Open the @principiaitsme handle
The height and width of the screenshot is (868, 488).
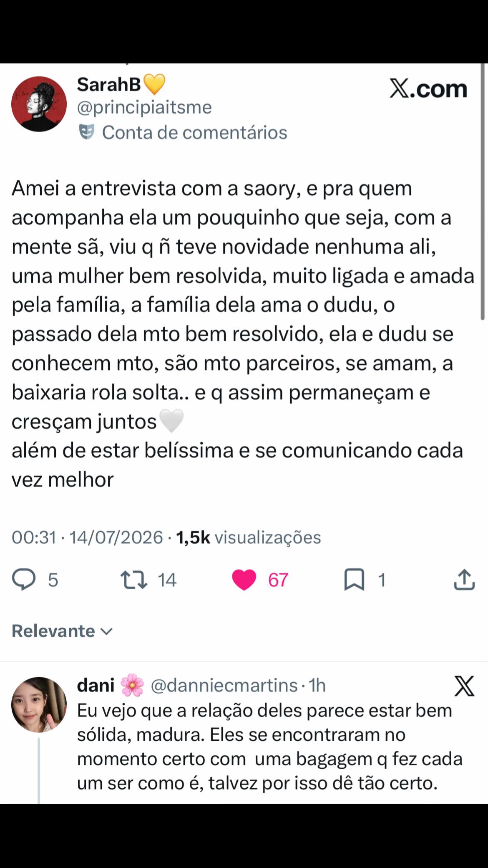[x=144, y=107]
